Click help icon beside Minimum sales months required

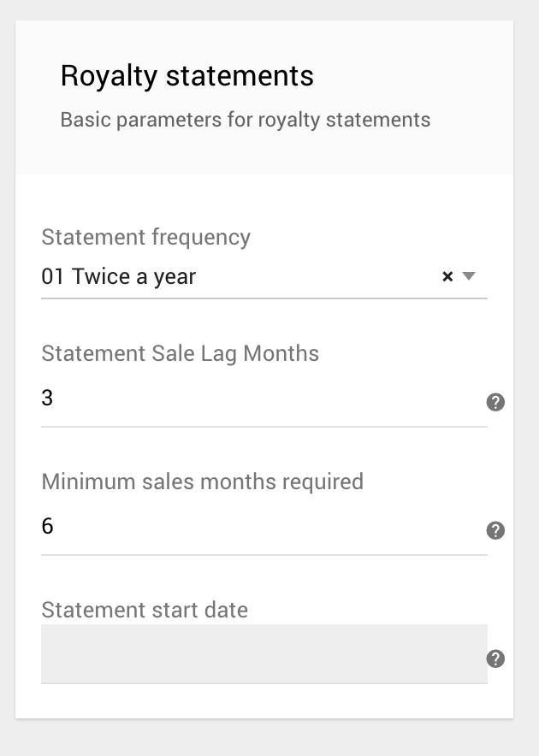(494, 532)
